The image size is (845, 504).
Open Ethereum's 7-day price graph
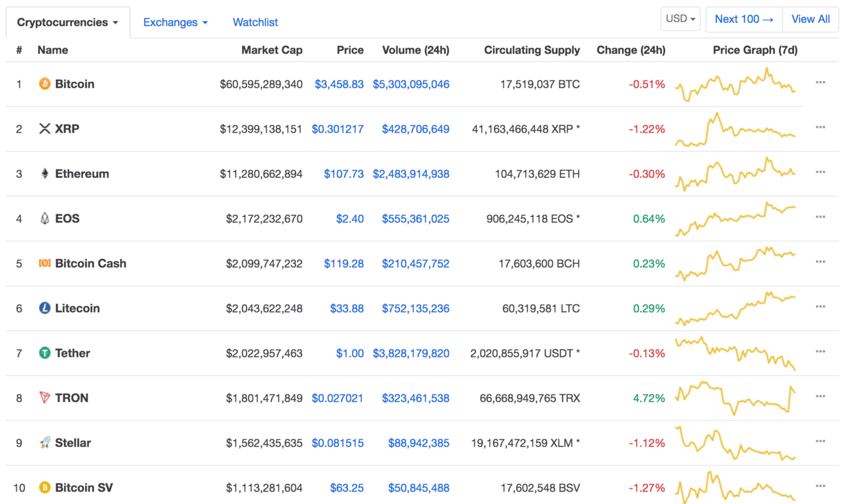736,174
